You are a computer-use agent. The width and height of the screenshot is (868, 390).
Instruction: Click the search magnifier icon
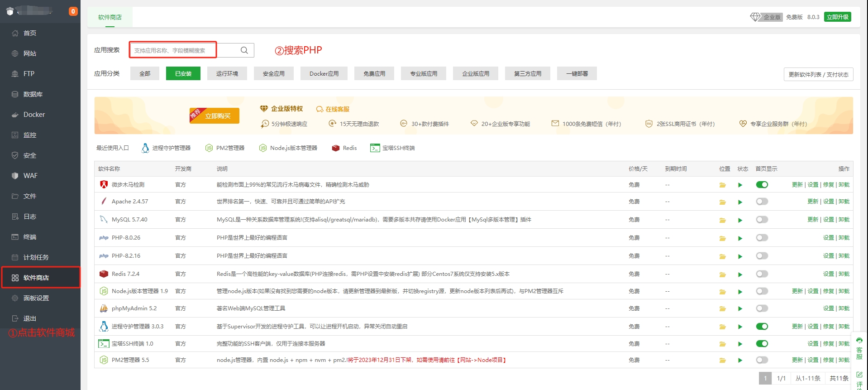coord(244,50)
